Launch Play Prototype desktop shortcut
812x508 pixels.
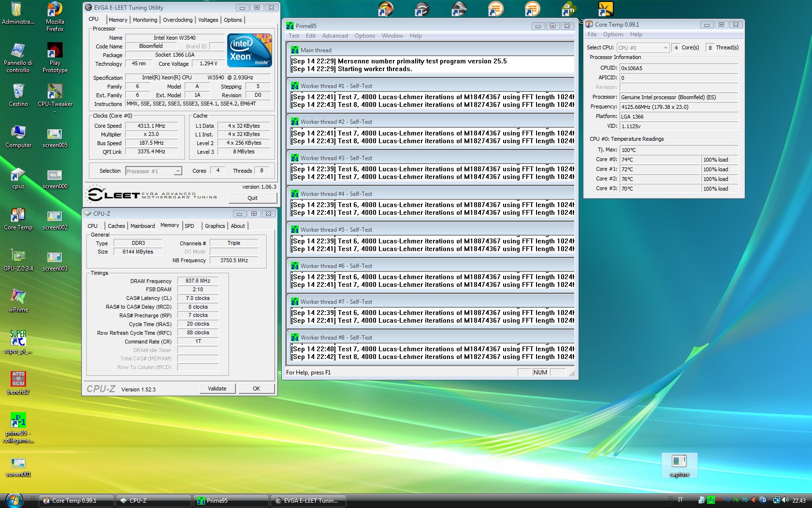point(55,58)
